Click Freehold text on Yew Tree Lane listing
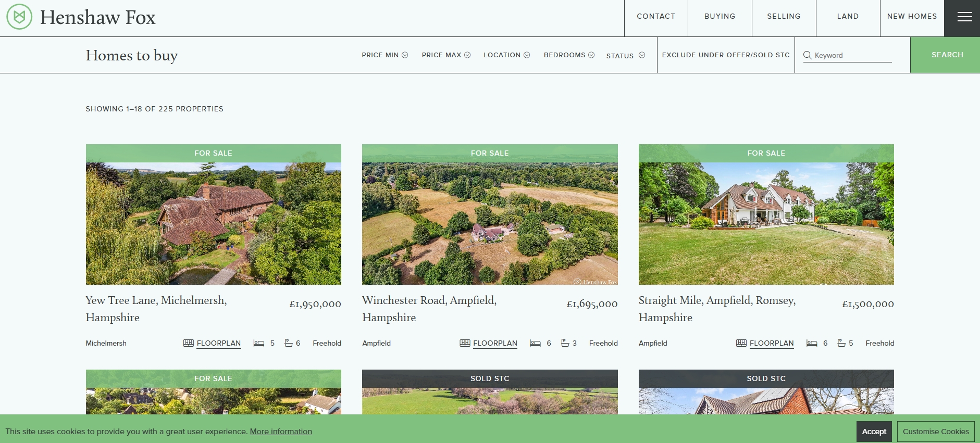 coord(327,343)
